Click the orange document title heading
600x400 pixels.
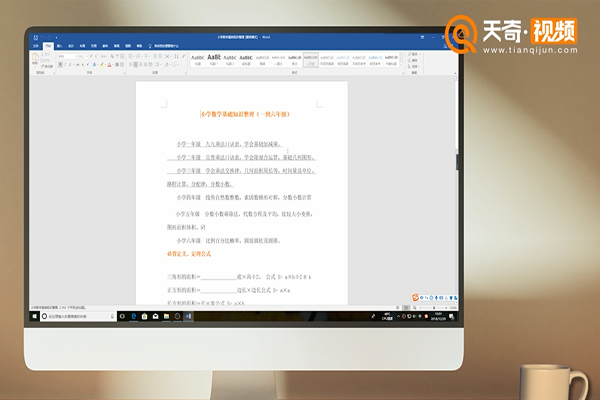pyautogui.click(x=245, y=114)
